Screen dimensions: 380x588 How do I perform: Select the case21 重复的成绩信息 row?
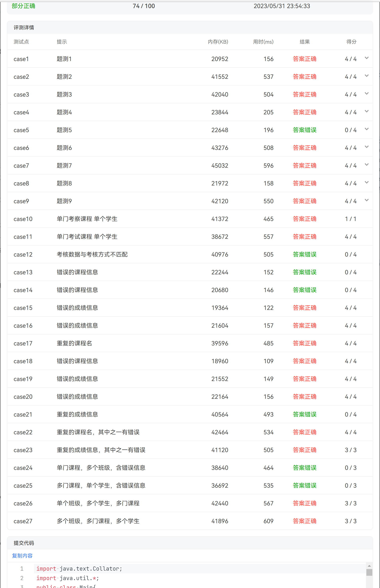[x=77, y=414]
